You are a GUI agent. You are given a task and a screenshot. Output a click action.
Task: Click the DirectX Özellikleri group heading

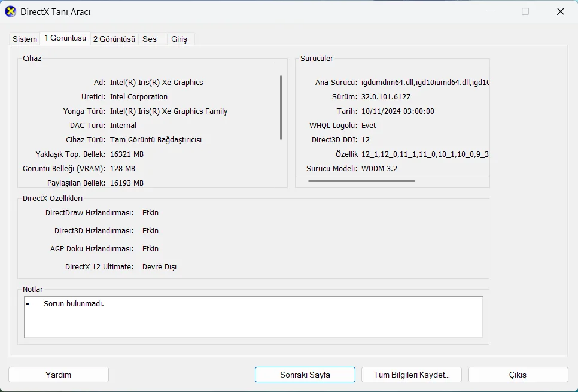coord(53,199)
